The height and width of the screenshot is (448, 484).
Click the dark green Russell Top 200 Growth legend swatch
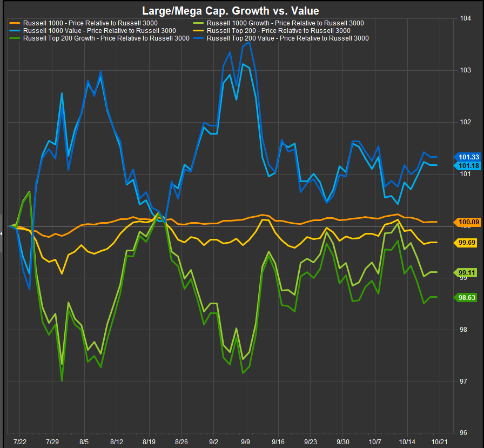[15, 38]
